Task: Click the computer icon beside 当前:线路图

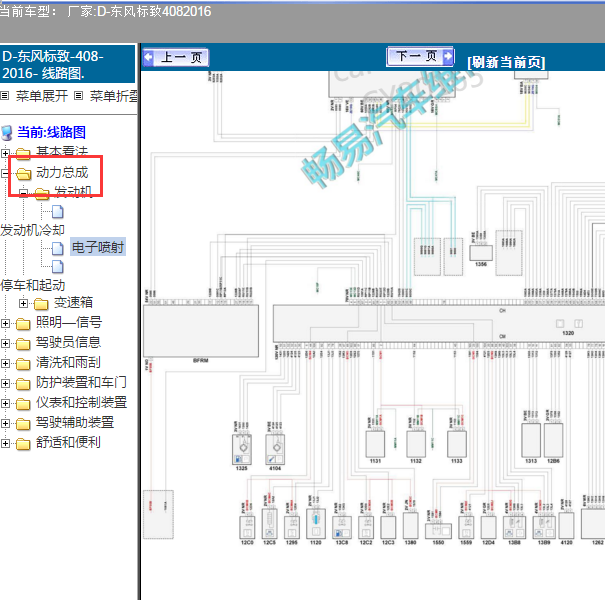Action: point(7,133)
